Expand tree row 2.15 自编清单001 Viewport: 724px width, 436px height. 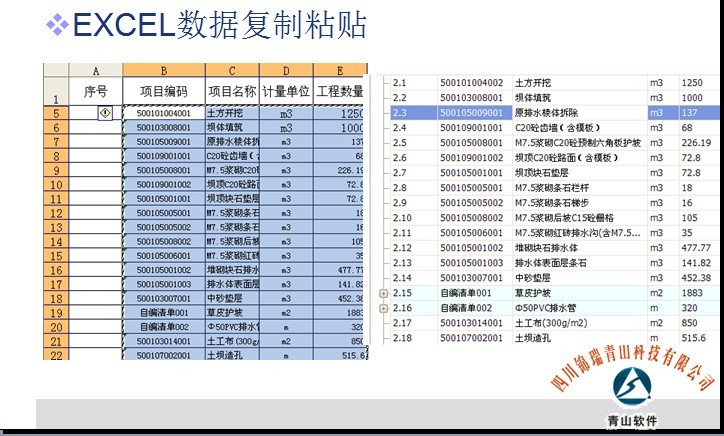pos(385,292)
